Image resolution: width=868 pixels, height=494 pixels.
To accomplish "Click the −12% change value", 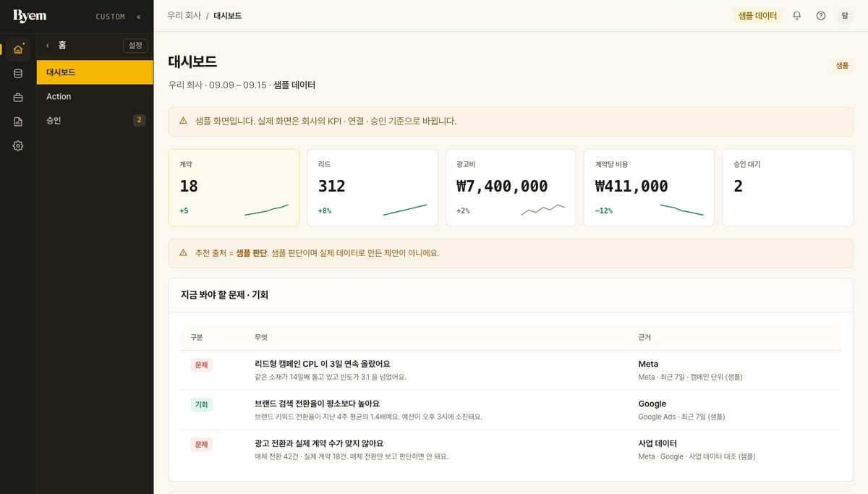I will 604,210.
